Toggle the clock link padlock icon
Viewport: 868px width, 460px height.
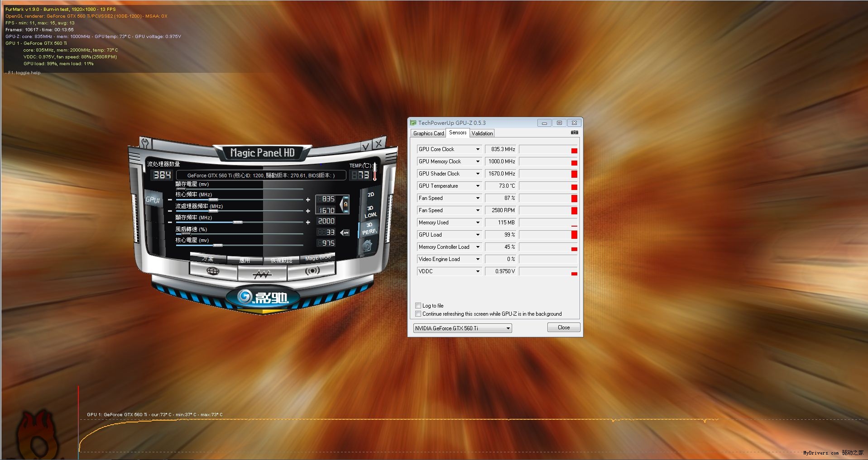(345, 204)
